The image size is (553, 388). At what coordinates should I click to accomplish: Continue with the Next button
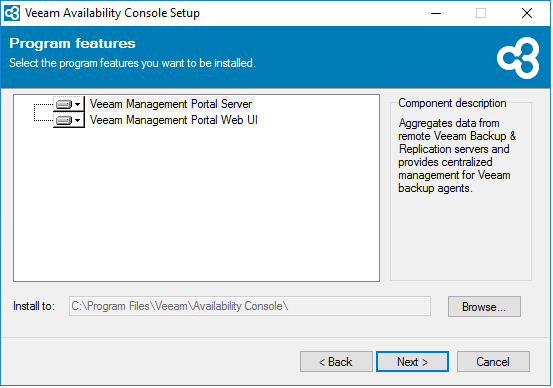pos(412,362)
